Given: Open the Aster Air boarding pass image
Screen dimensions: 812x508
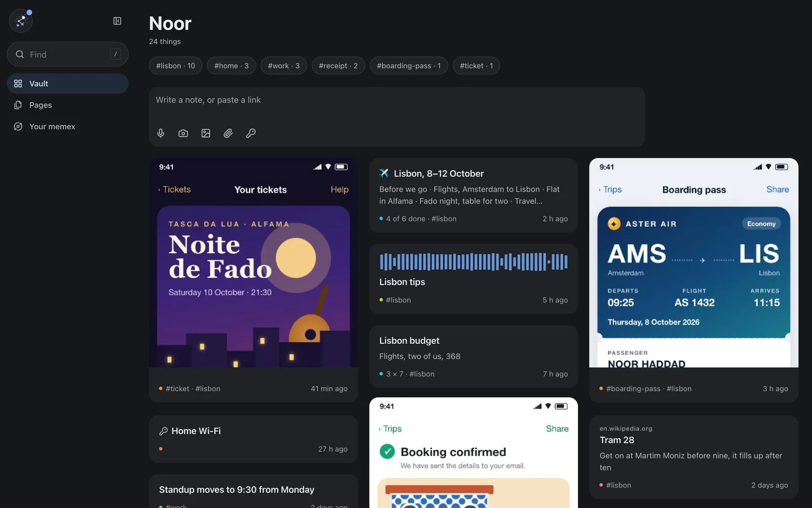Looking at the screenshot, I should click(694, 263).
